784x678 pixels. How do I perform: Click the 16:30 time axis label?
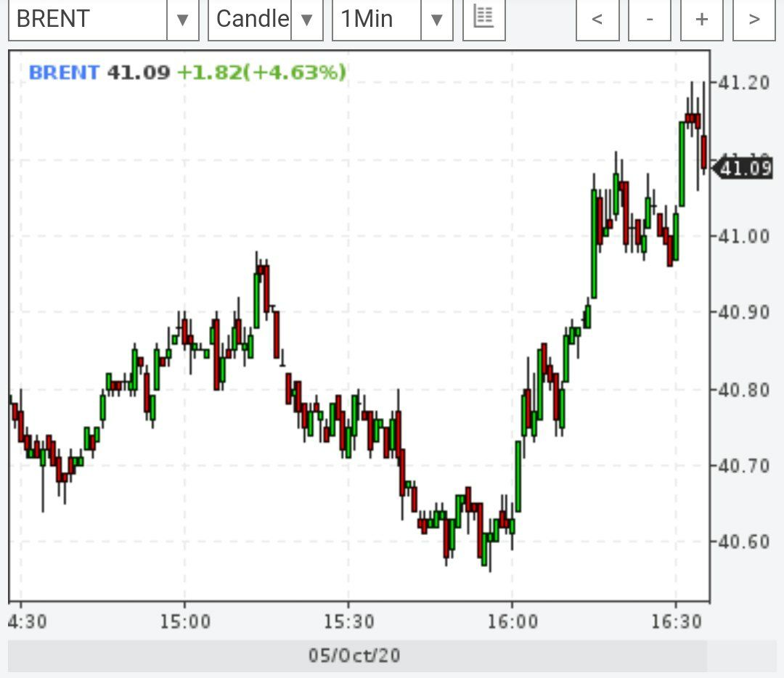[676, 621]
